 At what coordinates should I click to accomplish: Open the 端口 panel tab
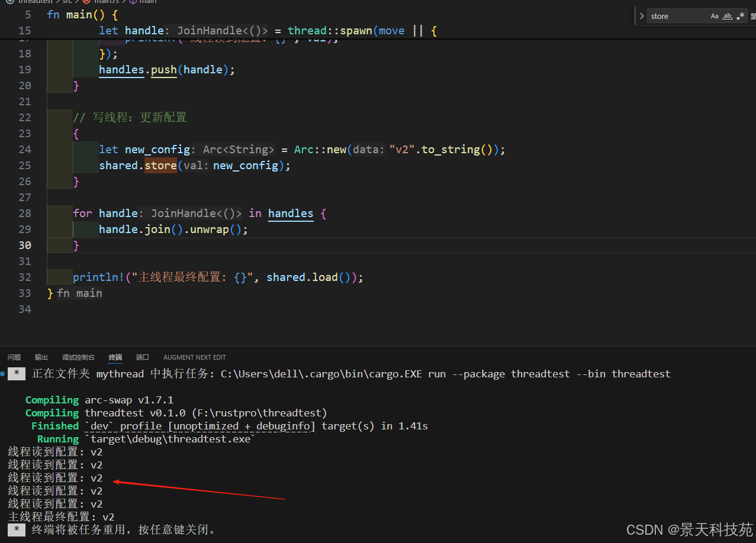(143, 357)
